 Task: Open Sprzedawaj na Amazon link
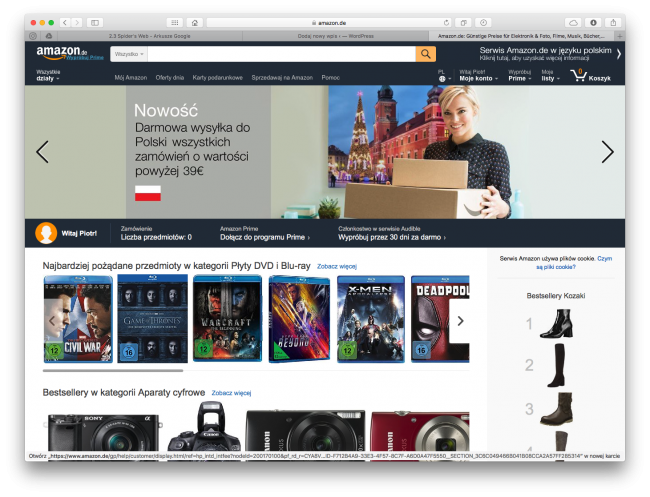click(282, 78)
